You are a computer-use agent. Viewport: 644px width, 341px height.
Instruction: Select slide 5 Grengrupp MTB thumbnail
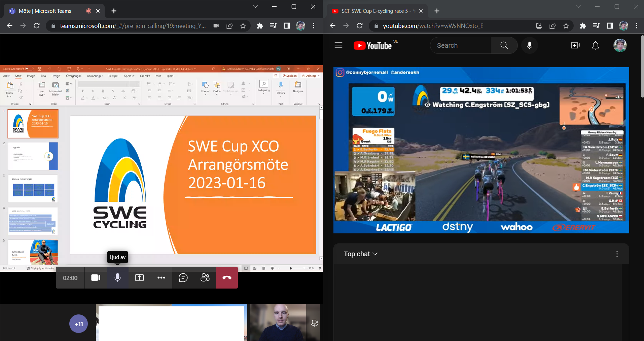(x=33, y=252)
